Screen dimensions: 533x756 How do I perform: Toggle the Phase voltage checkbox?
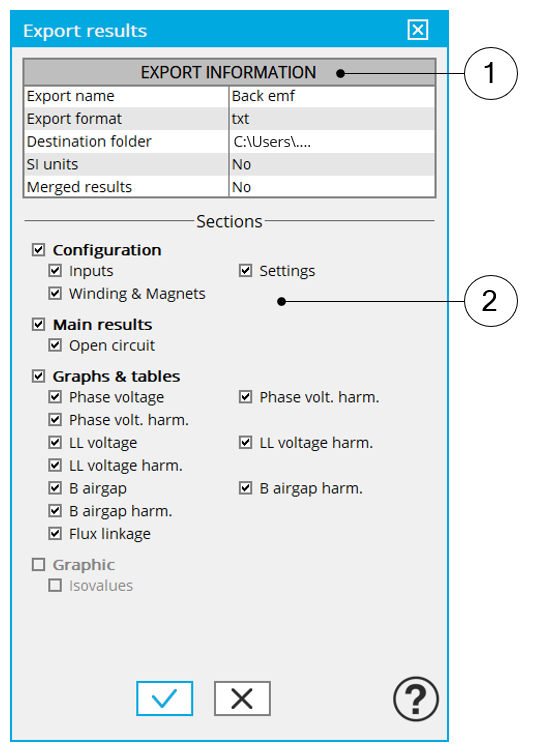[55, 397]
